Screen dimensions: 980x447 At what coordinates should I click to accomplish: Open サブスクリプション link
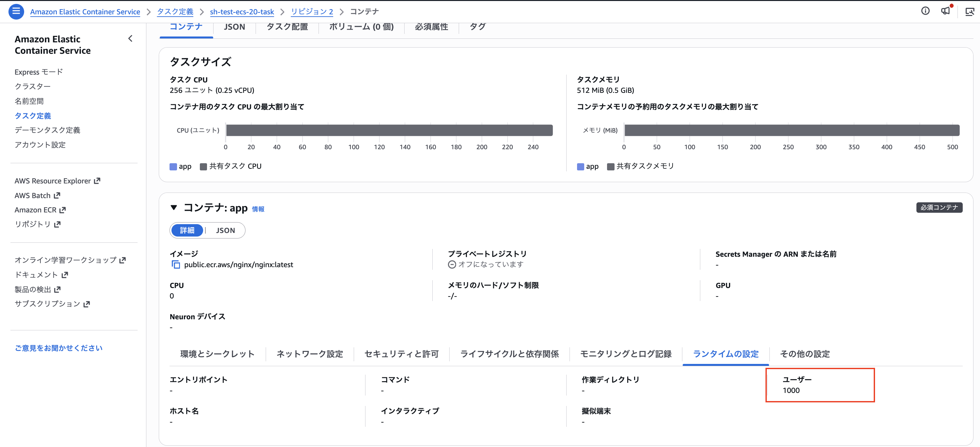52,304
